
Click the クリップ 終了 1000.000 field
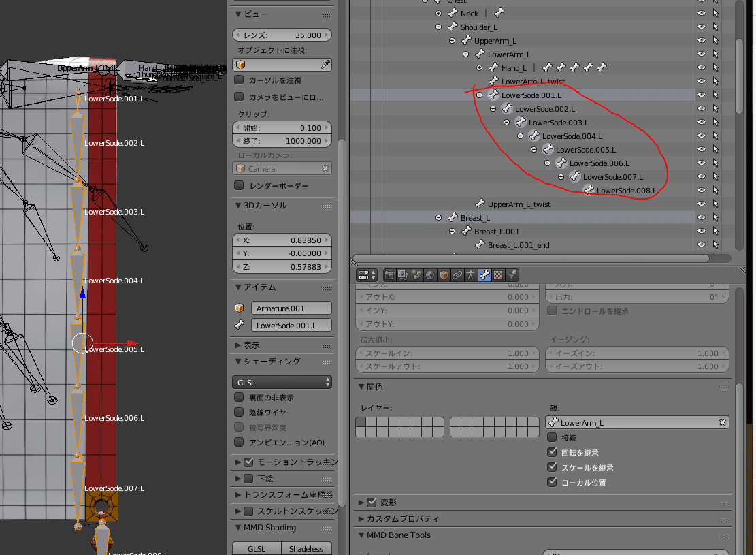pos(282,141)
